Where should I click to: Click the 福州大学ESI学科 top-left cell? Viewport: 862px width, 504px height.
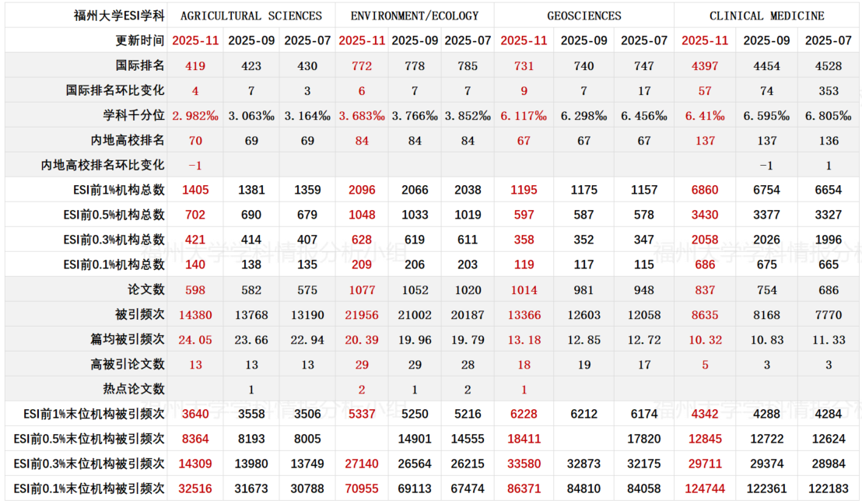[x=86, y=16]
